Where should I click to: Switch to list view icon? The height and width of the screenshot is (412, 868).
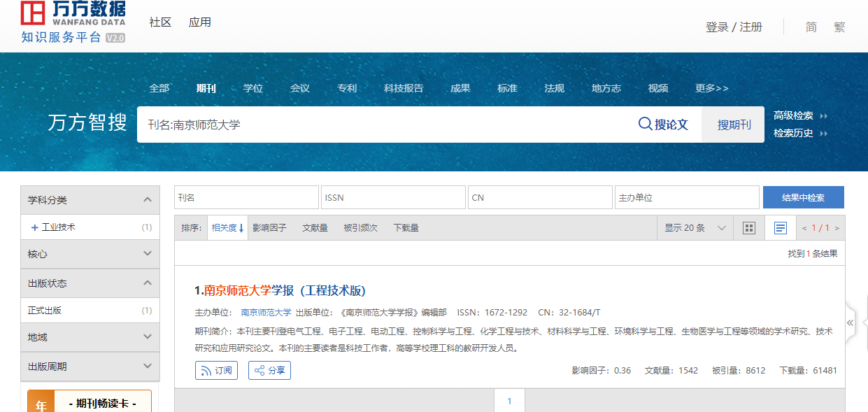[x=781, y=228]
